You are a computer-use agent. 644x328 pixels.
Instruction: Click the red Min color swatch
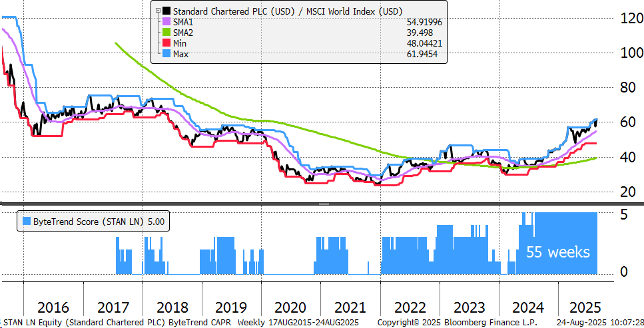166,43
